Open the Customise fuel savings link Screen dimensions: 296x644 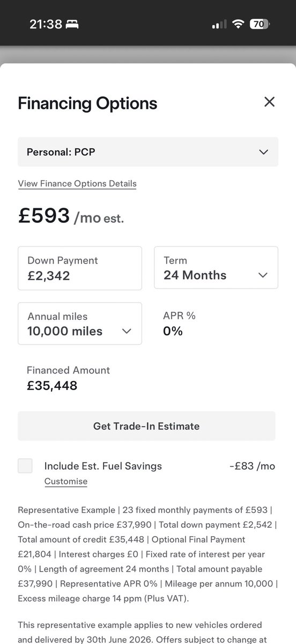66,481
